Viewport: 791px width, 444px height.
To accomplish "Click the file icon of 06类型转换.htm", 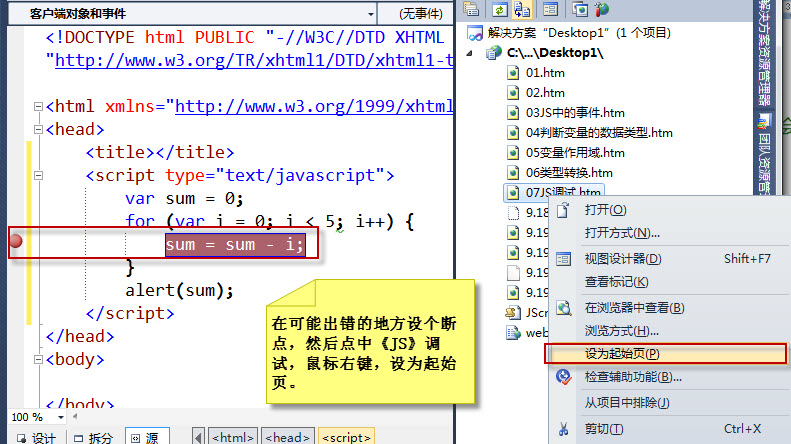I will click(513, 173).
